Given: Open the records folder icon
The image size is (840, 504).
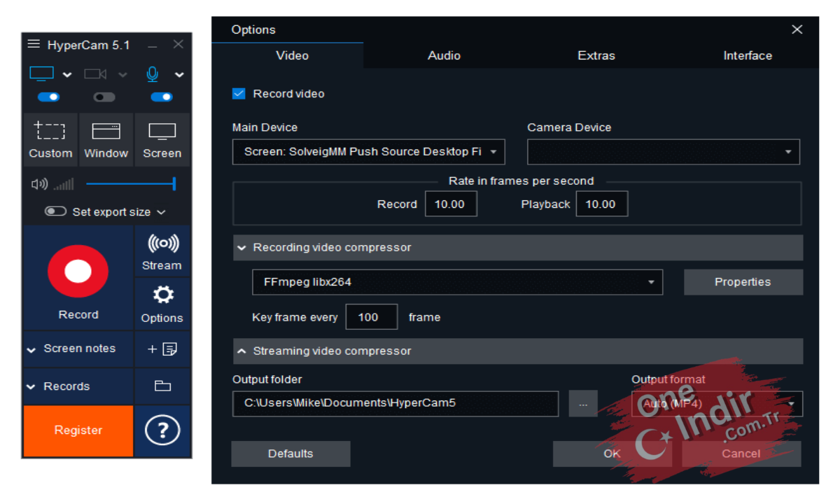Looking at the screenshot, I should click(x=162, y=386).
